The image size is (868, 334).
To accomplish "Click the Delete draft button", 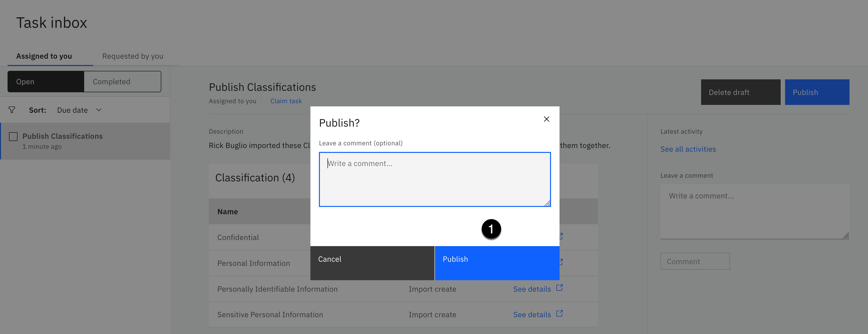I will (740, 92).
